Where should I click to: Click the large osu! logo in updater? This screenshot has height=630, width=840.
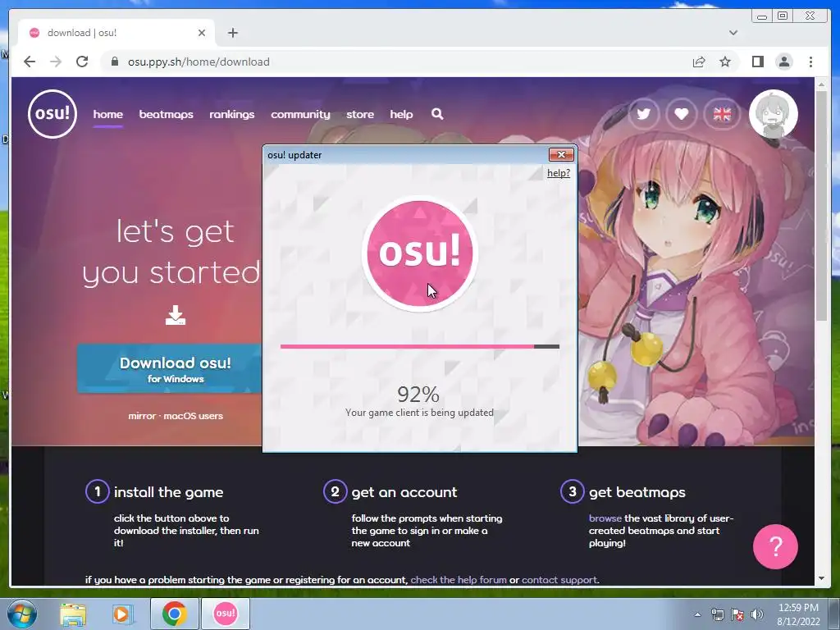419,253
